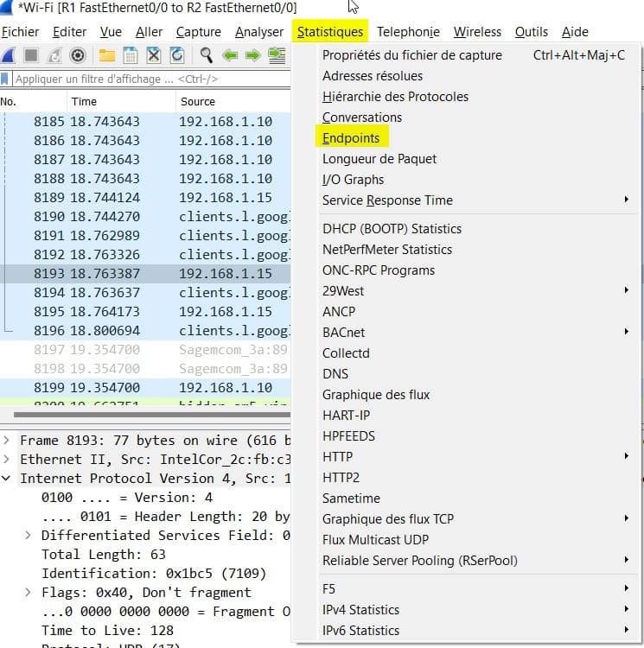This screenshot has height=648, width=644.
Task: Open the Analyser menu
Action: (x=258, y=32)
